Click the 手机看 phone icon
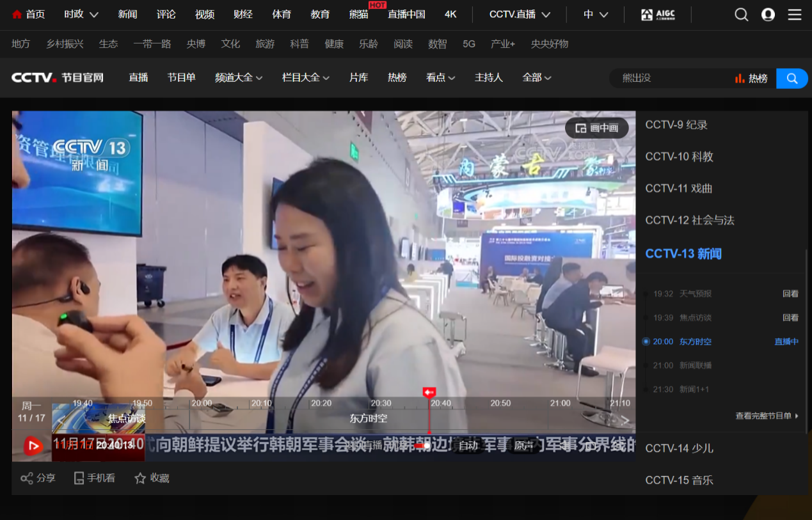Viewport: 812px width, 520px height. 79,478
